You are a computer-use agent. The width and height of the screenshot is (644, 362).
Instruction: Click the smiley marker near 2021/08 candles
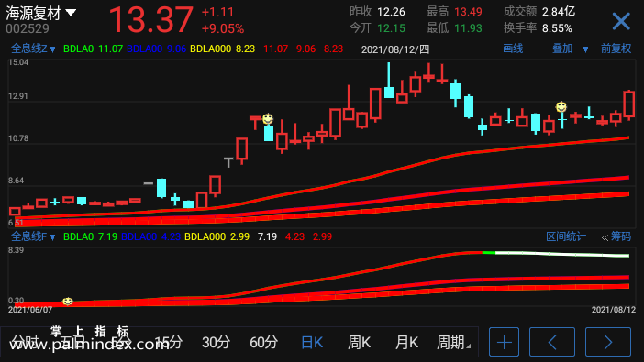pyautogui.click(x=561, y=107)
